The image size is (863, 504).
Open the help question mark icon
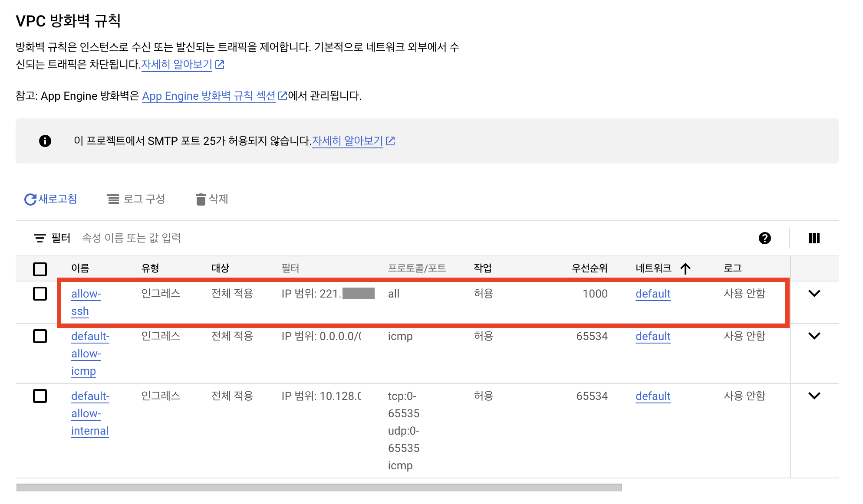tap(764, 238)
